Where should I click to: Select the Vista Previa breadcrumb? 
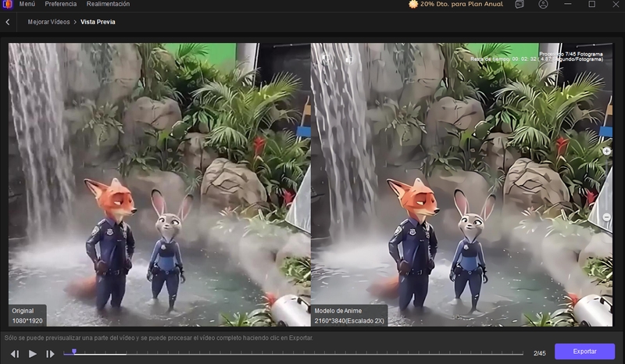click(98, 22)
